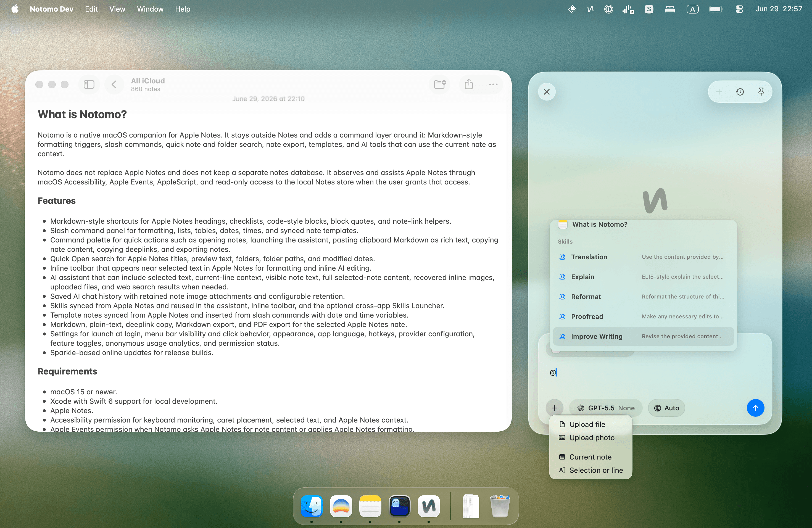Image resolution: width=812 pixels, height=528 pixels.
Task: Open the three-dots more menu in Notes
Action: coord(493,84)
